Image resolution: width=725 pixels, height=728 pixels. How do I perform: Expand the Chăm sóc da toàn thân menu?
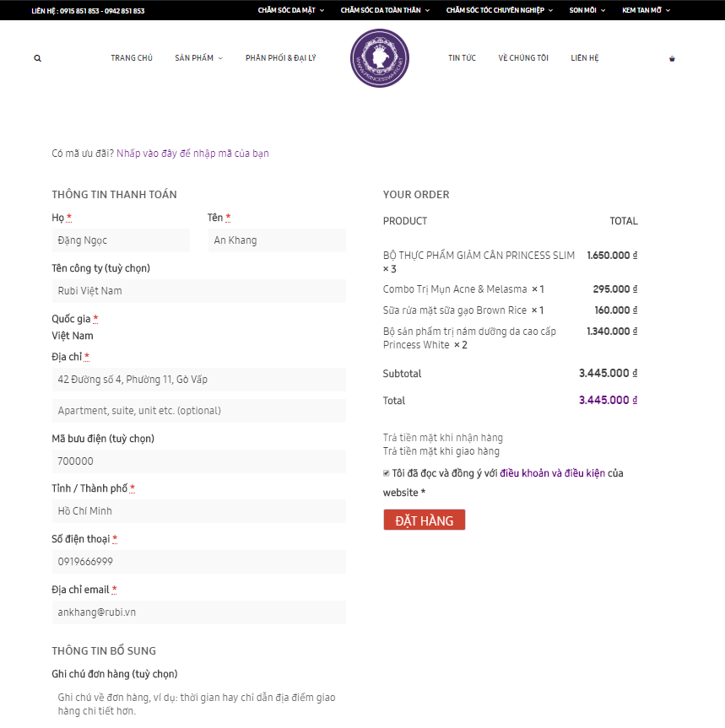(385, 11)
